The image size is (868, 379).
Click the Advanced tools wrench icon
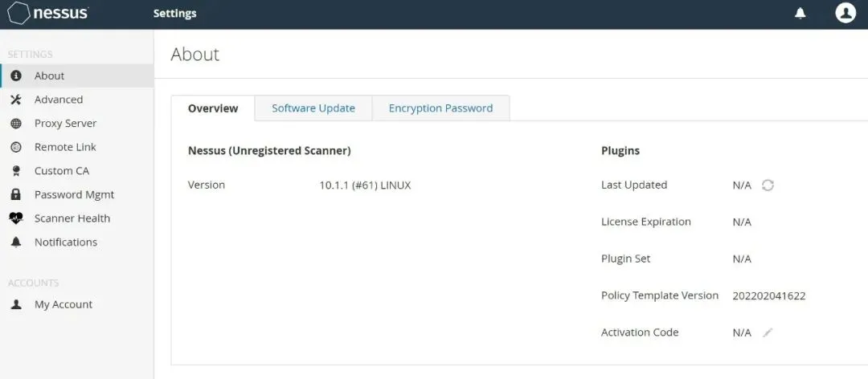[x=16, y=100]
